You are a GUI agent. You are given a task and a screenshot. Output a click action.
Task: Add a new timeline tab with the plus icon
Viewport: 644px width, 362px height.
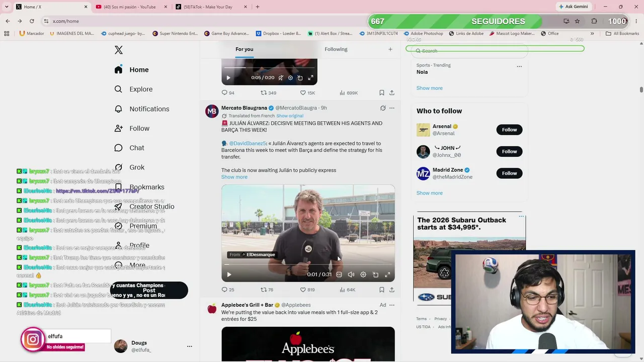(x=390, y=49)
